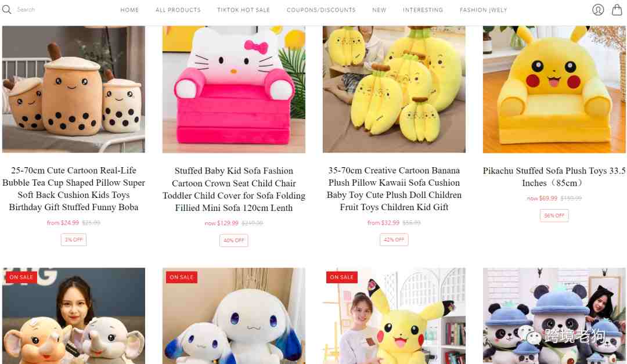Open the INTERESTING navigation item

tap(423, 10)
